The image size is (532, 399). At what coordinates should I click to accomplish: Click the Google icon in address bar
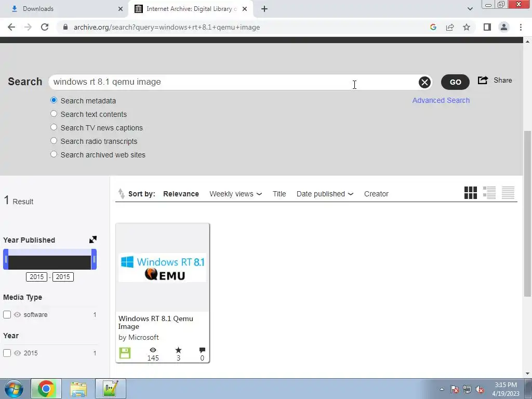point(433,27)
